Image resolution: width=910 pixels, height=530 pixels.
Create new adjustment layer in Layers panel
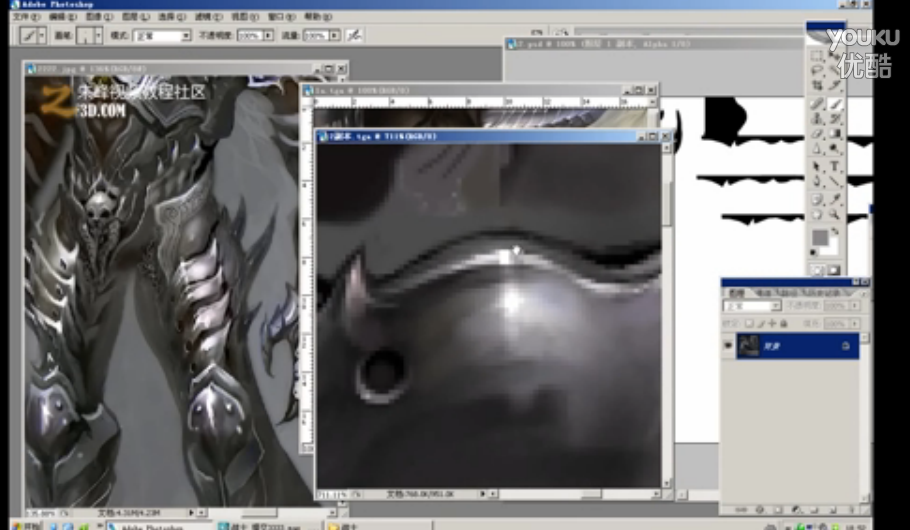pos(796,509)
